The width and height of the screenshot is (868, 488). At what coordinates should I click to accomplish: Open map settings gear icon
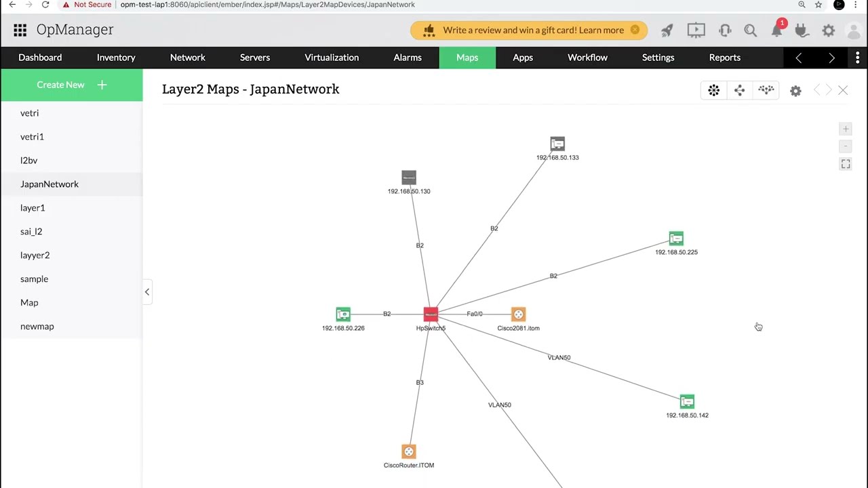point(795,91)
